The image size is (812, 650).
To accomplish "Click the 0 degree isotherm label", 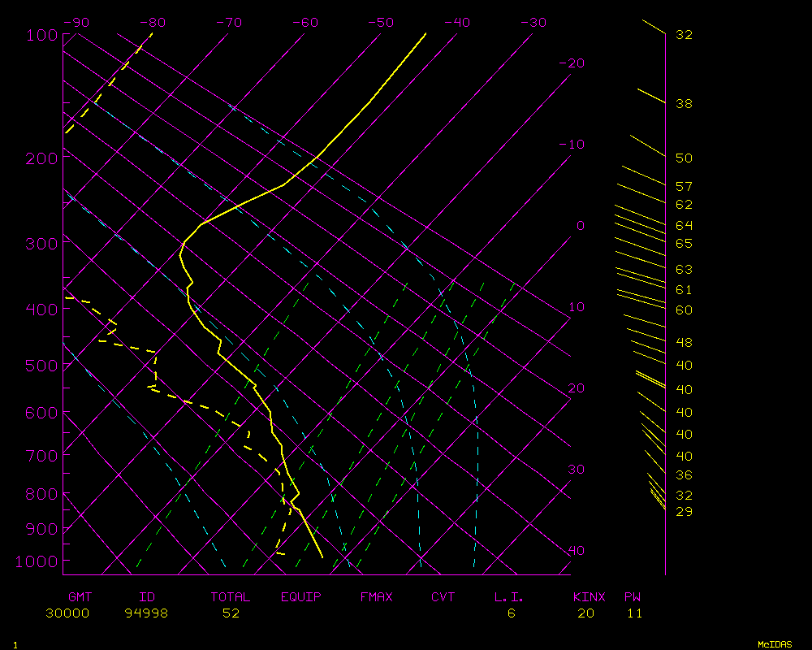I will (580, 226).
